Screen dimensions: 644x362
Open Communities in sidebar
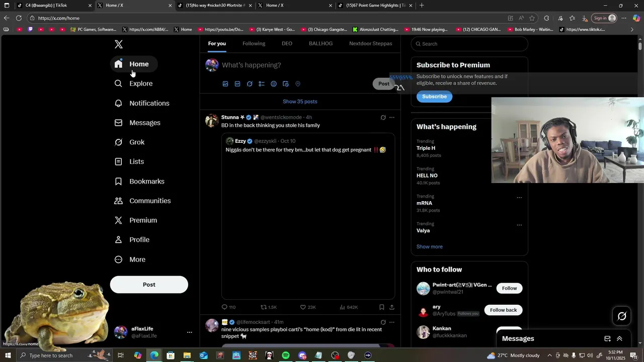(142, 201)
